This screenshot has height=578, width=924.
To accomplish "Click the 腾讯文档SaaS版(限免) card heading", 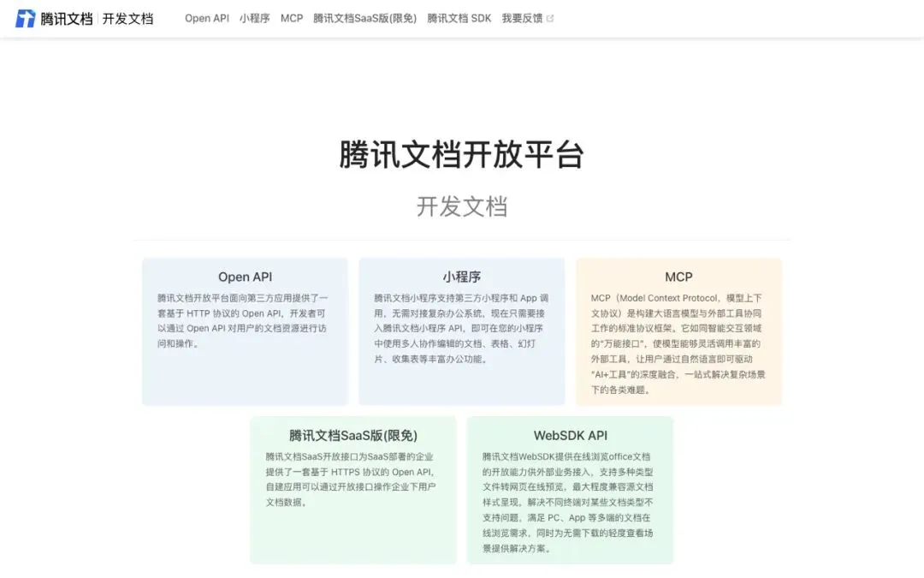I will point(353,435).
